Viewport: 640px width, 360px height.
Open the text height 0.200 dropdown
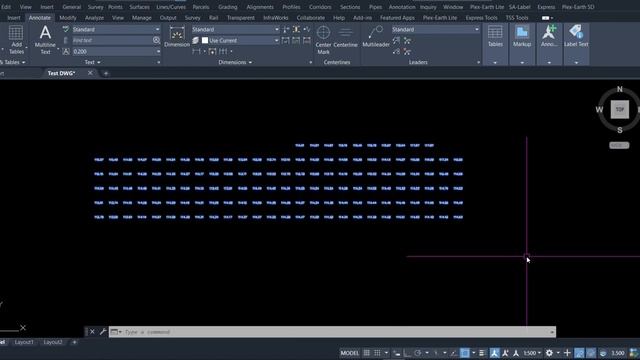coord(158,51)
